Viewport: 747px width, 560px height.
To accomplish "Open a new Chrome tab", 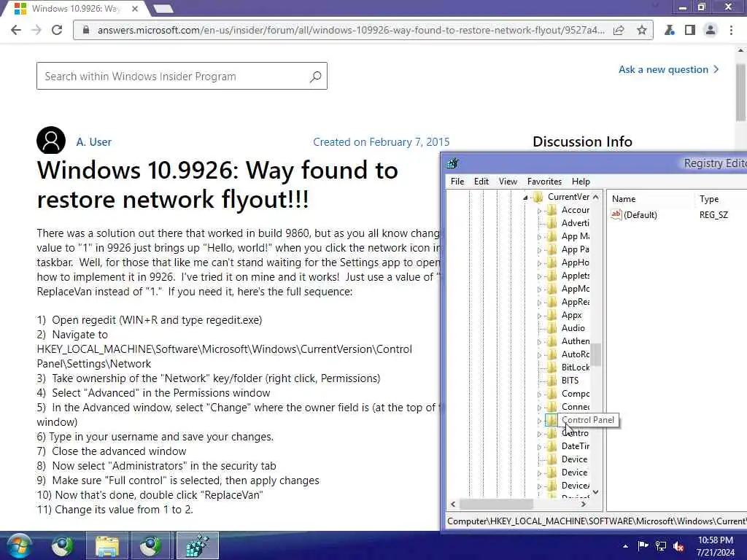I will coord(163,9).
